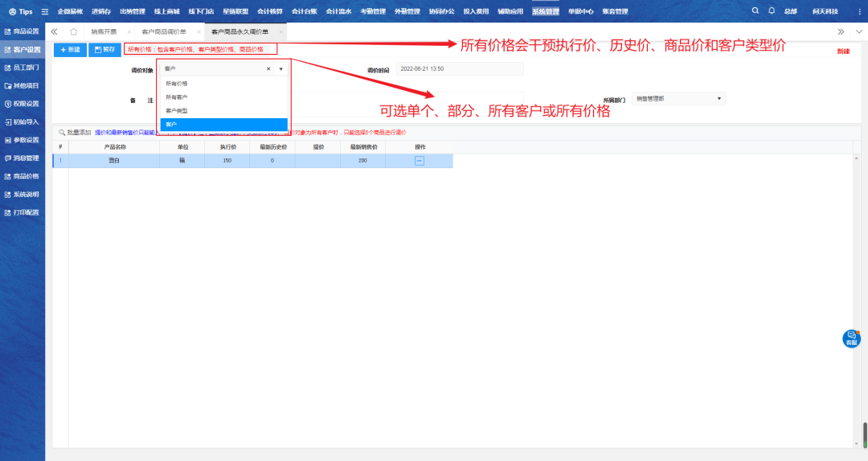Click the home icon in tab bar
The height and width of the screenshot is (461, 868).
click(73, 31)
